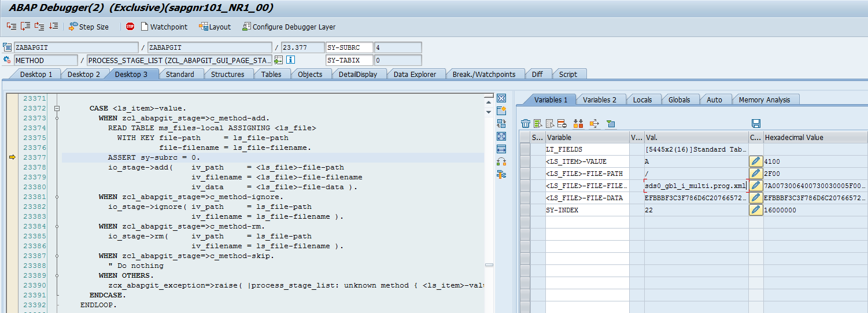Click the Maximize Horizontally tool icon
This screenshot has height=313, width=868.
(501, 149)
